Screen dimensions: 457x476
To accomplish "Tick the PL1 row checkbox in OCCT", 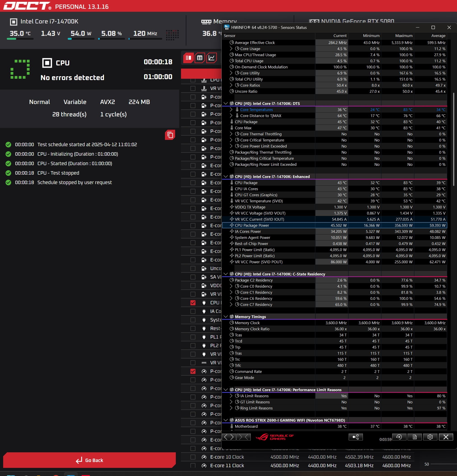I will pos(193,337).
